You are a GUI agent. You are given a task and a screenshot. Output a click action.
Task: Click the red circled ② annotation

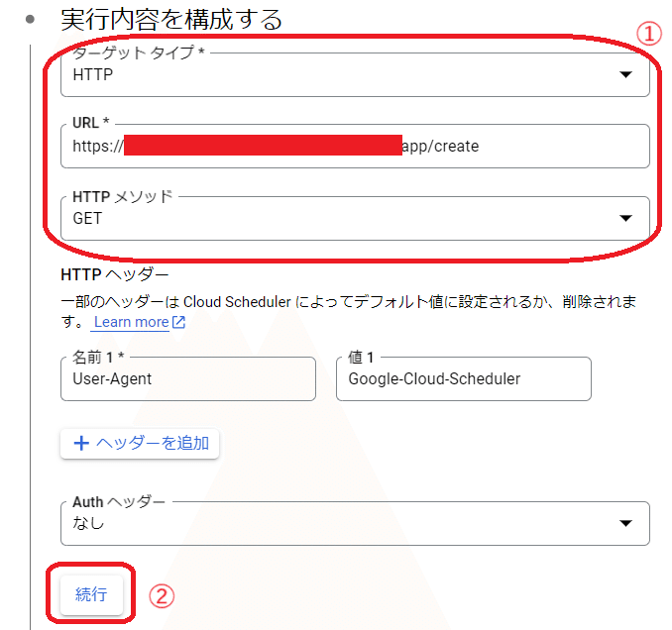click(162, 595)
